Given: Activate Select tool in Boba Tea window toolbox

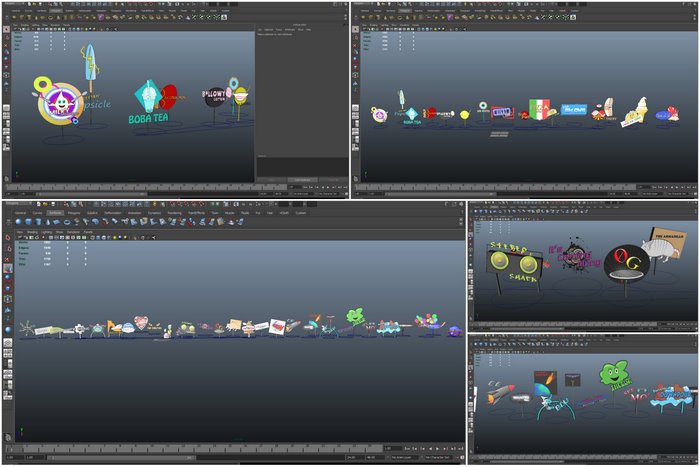Looking at the screenshot, I should (x=6, y=29).
